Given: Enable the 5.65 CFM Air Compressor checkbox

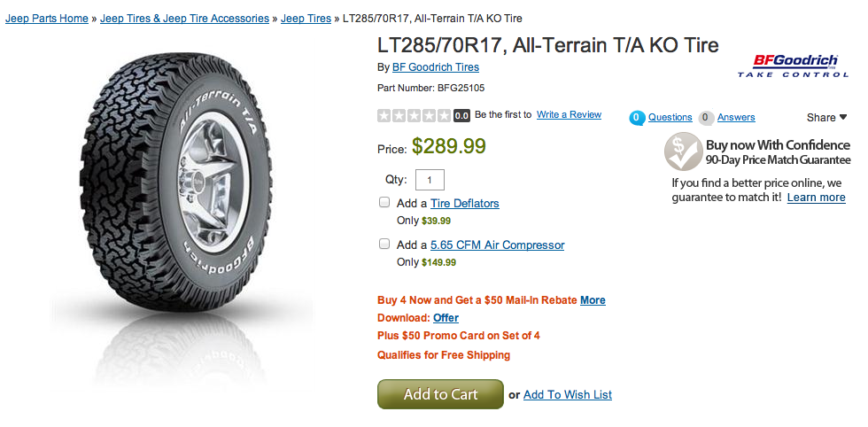Looking at the screenshot, I should (384, 244).
